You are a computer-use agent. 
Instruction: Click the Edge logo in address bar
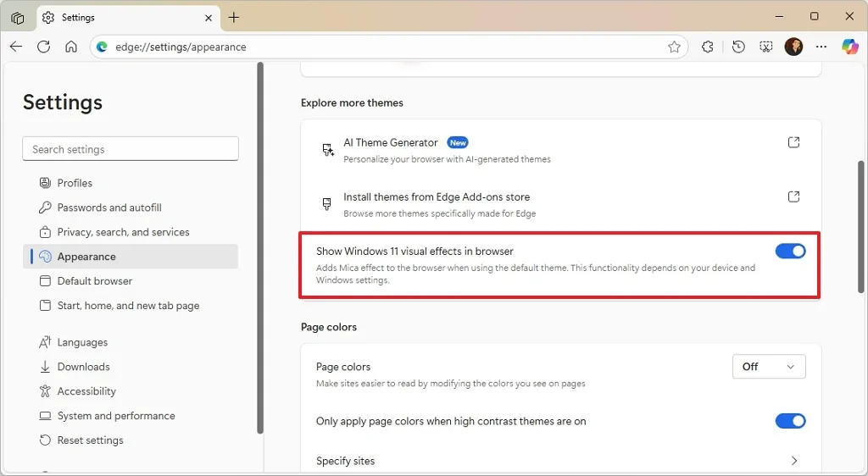103,47
